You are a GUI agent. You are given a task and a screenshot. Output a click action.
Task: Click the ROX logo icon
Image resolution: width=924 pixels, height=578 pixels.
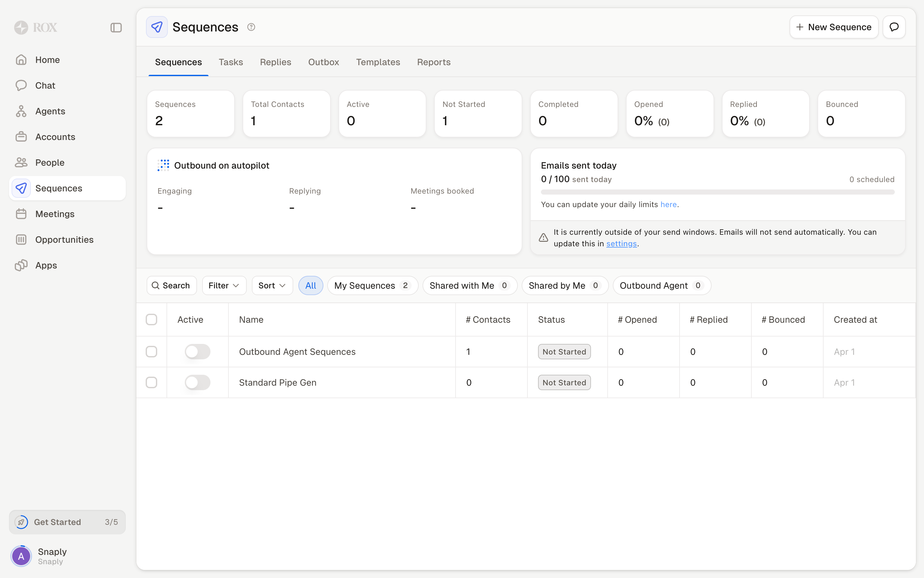pos(21,28)
